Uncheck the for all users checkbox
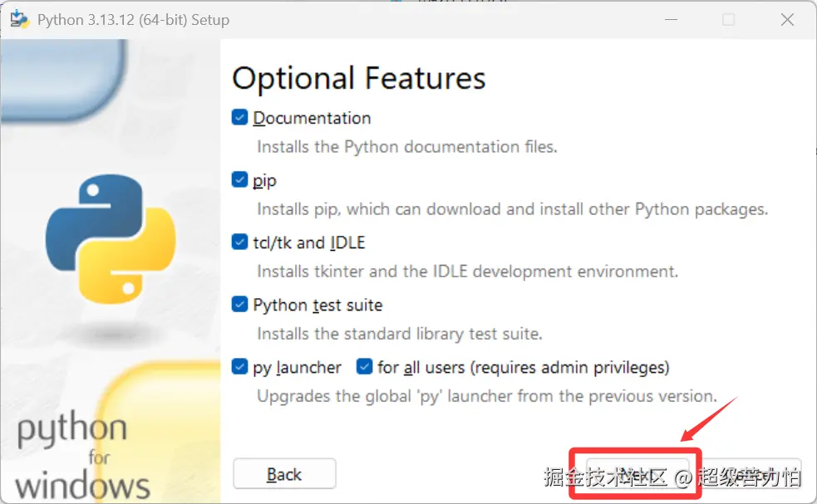Viewport: 817px width, 504px height. click(365, 367)
